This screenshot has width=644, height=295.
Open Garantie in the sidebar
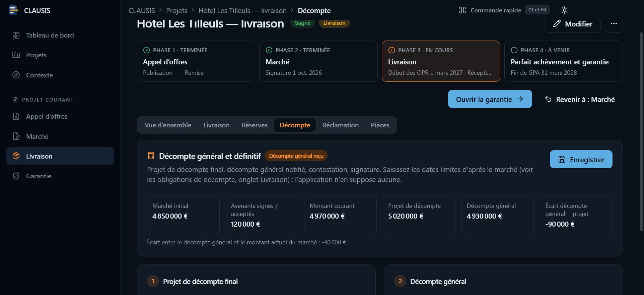pos(60,176)
